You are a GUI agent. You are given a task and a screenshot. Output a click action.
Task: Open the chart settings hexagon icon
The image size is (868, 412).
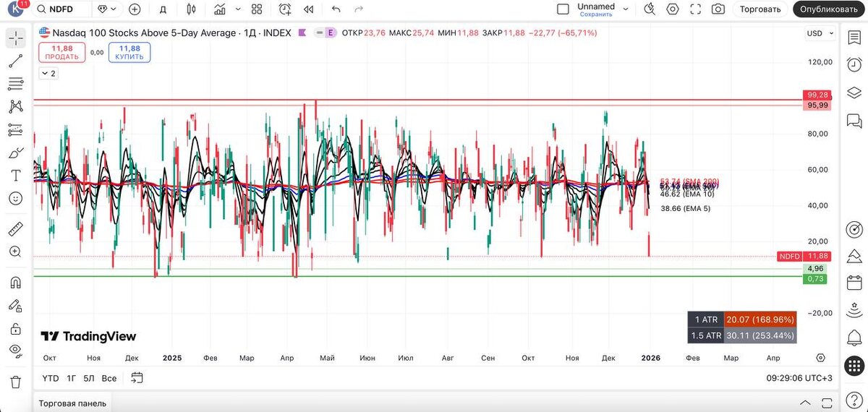coord(673,9)
